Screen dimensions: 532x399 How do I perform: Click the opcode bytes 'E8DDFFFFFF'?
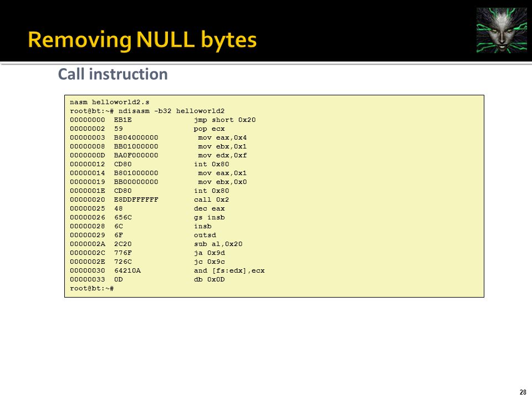click(136, 199)
